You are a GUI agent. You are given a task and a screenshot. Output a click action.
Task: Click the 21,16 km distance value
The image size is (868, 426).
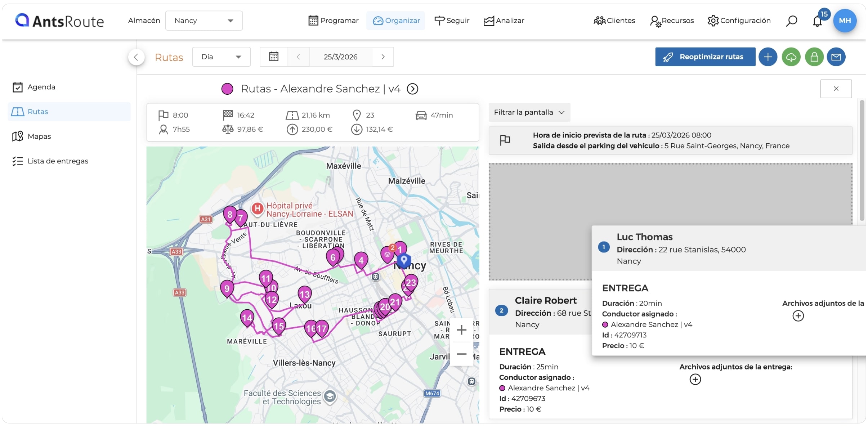click(316, 115)
